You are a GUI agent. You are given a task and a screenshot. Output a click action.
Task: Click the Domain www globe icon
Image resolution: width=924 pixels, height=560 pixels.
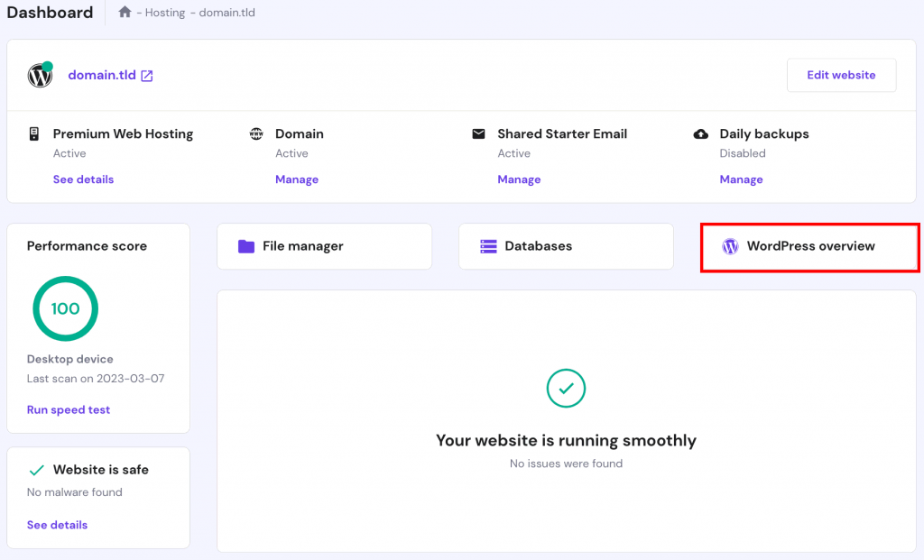(x=256, y=133)
